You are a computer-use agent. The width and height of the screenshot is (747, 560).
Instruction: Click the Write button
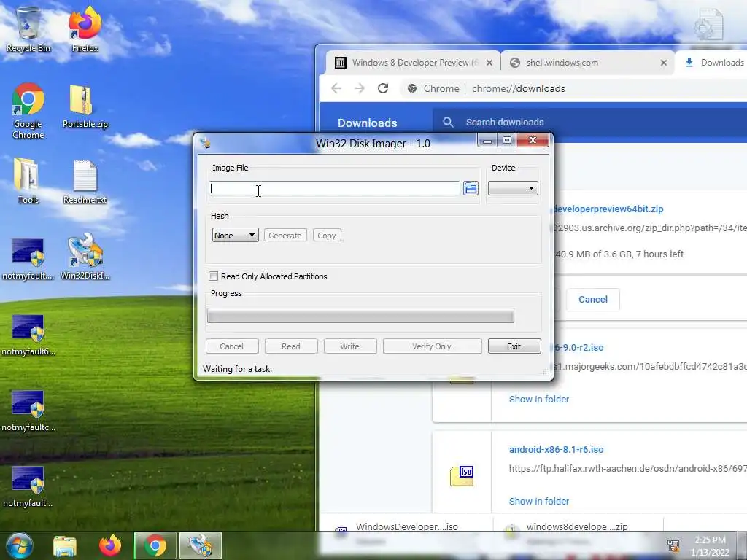(350, 346)
